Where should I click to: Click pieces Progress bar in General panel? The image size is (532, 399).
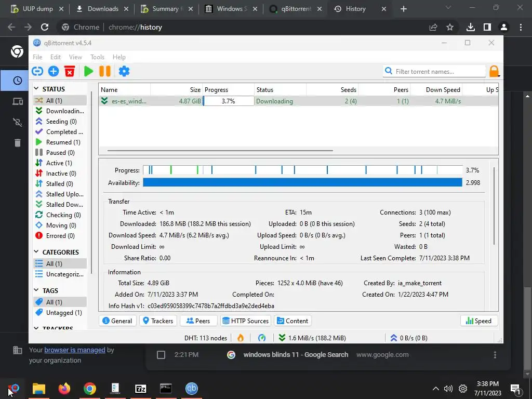[303, 170]
